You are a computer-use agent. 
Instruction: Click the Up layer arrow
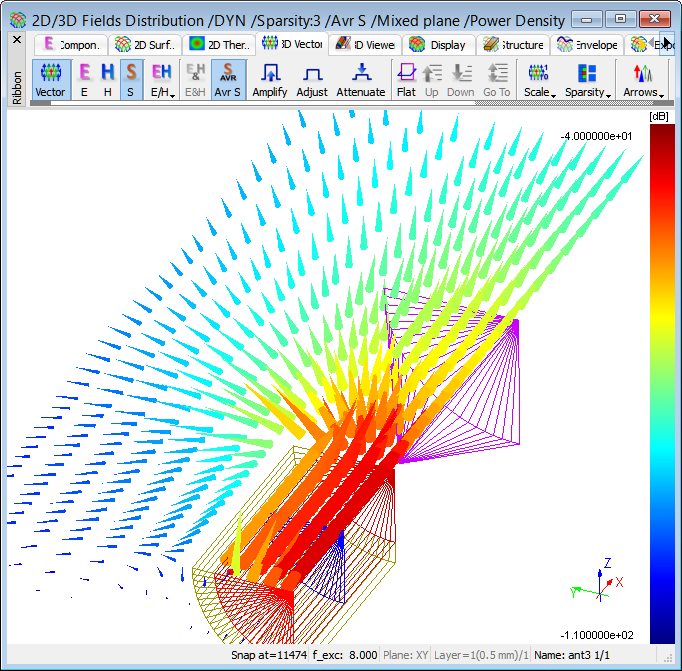432,79
